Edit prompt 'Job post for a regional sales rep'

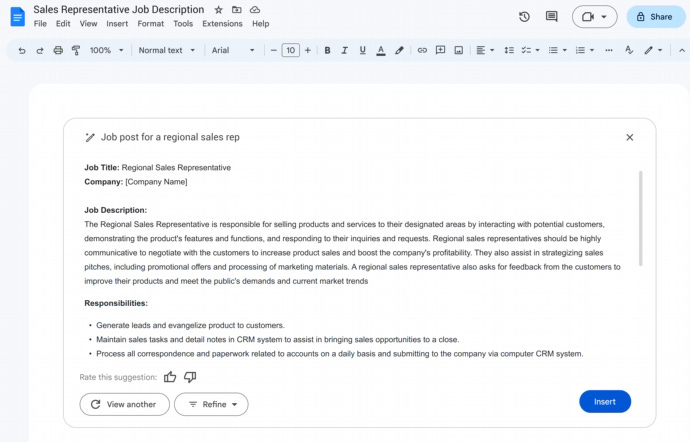pyautogui.click(x=170, y=137)
